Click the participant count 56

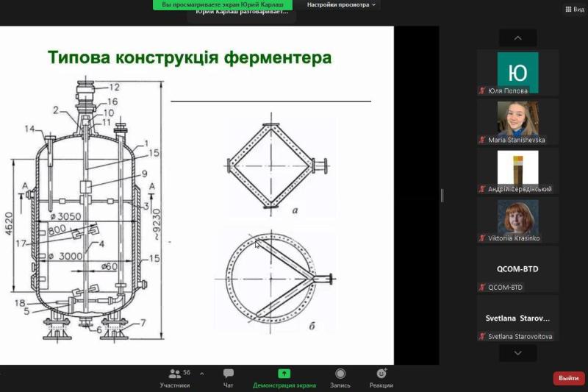point(187,372)
